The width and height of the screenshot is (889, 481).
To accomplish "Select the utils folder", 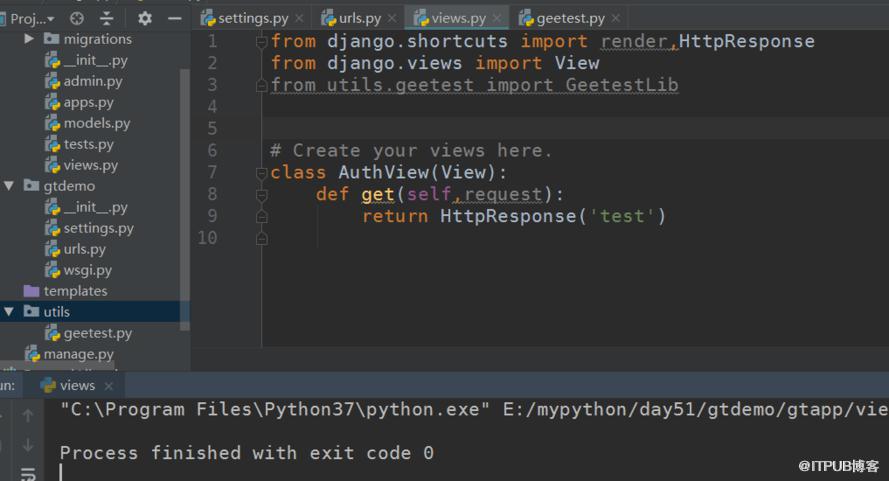I will pos(56,312).
